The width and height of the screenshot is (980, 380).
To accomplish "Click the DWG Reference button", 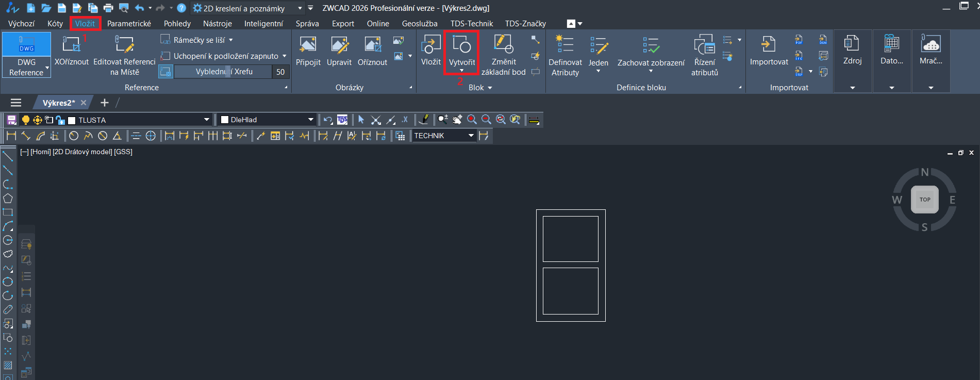I will [26, 55].
